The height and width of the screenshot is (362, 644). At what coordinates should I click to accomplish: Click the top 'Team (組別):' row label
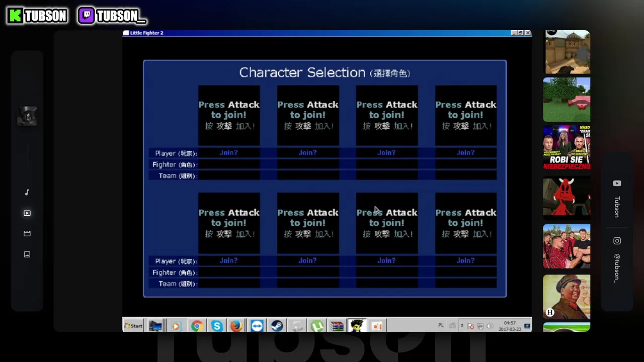click(x=178, y=176)
